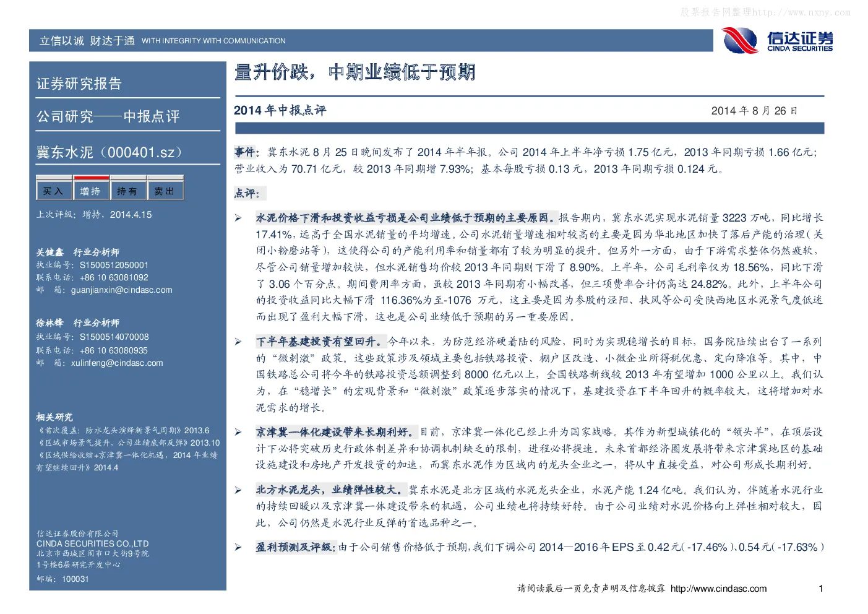Screen dimensions: 868x614
Task: Click the arrow bullet before 水泥价格下滑
Action: coord(238,218)
